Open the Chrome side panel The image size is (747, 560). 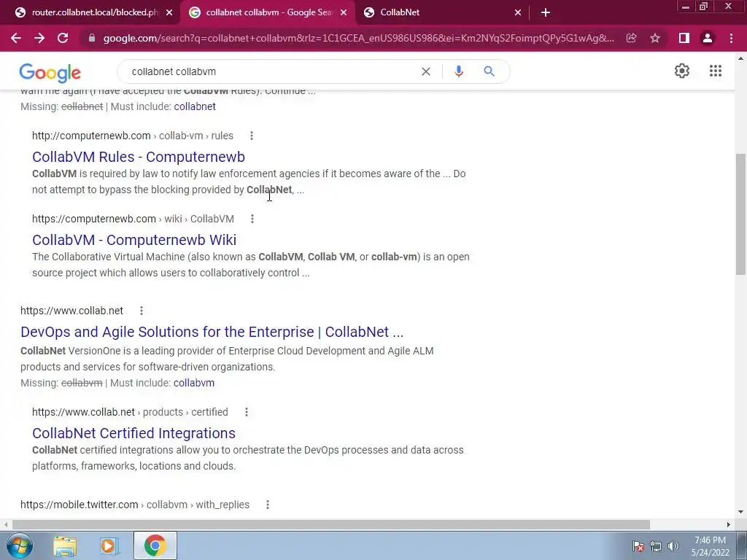pos(684,38)
